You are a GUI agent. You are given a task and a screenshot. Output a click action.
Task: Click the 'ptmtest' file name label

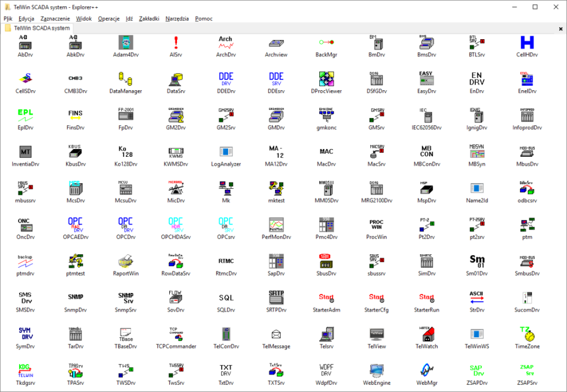(x=76, y=274)
